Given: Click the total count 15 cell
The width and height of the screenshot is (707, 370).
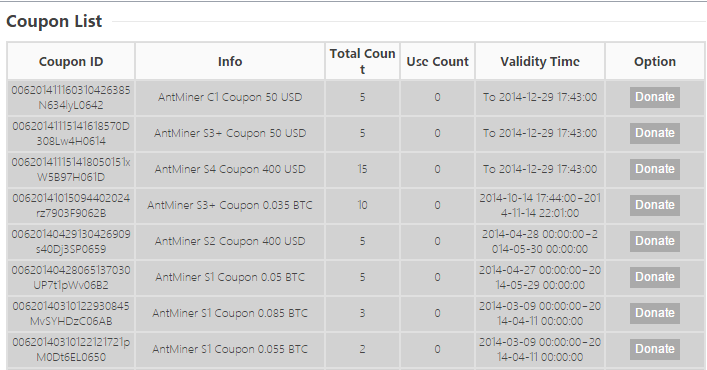Looking at the screenshot, I should pyautogui.click(x=363, y=169).
